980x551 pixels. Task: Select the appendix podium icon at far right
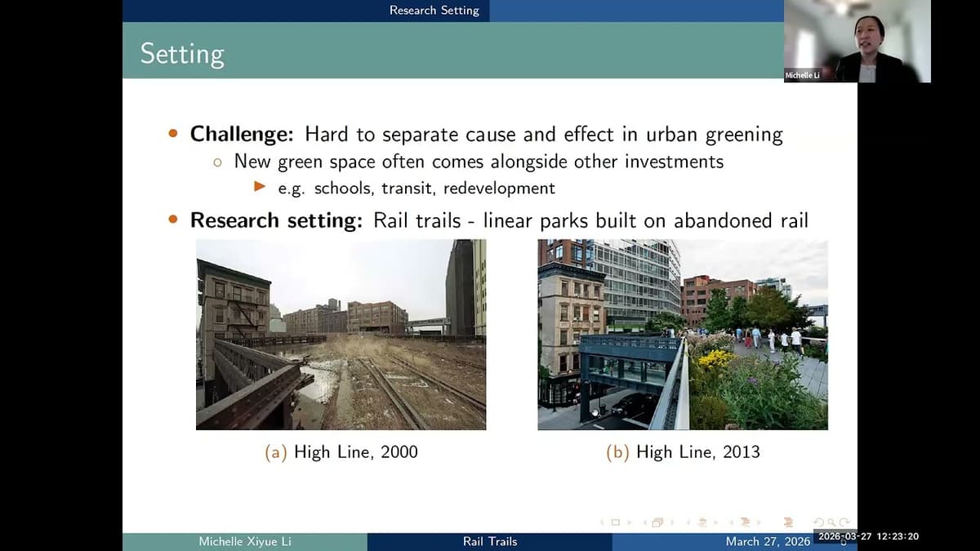[x=789, y=522]
